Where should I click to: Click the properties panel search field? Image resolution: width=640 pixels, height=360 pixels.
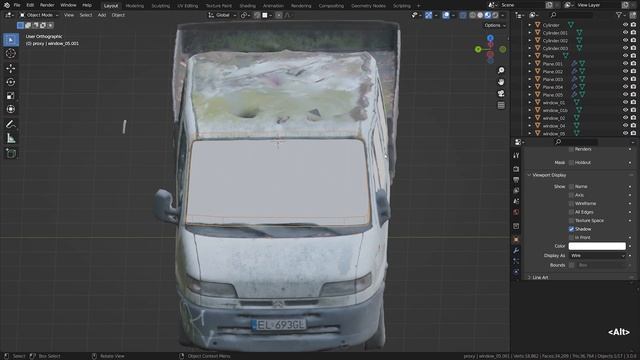(576, 142)
